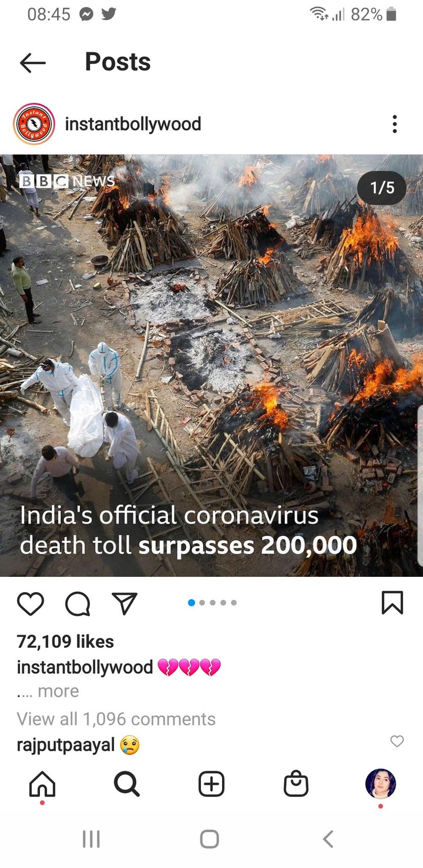Expand the caption with the 'more' link
423x868 pixels.
pyautogui.click(x=58, y=691)
